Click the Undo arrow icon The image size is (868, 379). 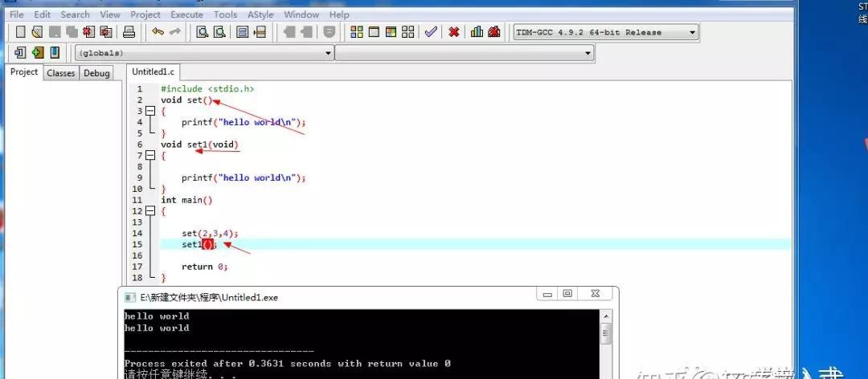point(158,32)
